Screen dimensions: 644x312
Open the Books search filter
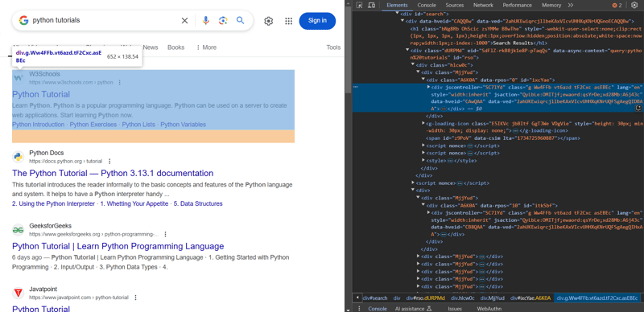(x=175, y=47)
